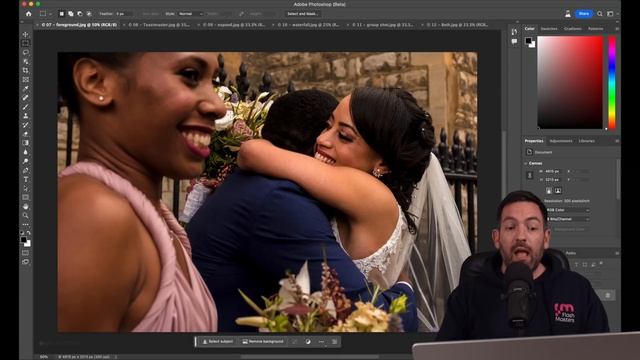The image size is (640, 360).
Task: Switch to the 10 - waterfall.jpg tab
Action: point(308,25)
